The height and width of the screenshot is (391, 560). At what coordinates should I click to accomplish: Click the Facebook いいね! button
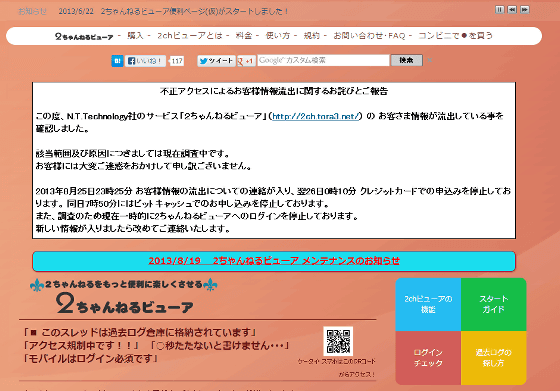[145, 61]
